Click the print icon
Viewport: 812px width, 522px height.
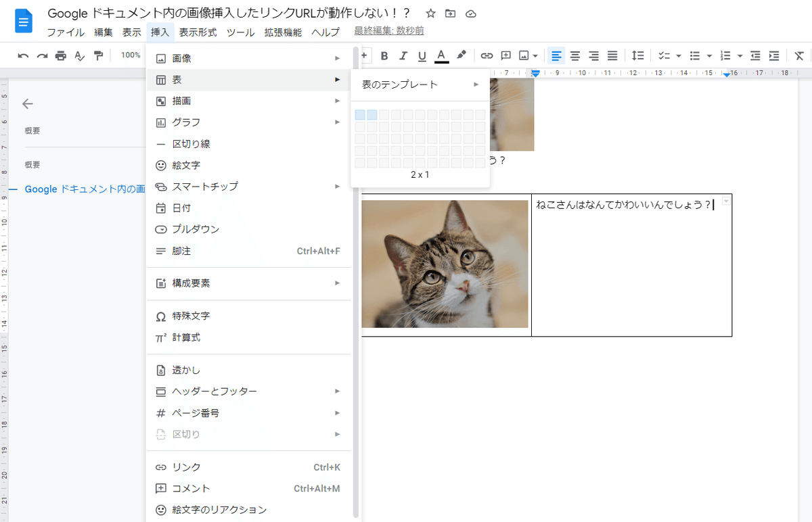pyautogui.click(x=60, y=56)
